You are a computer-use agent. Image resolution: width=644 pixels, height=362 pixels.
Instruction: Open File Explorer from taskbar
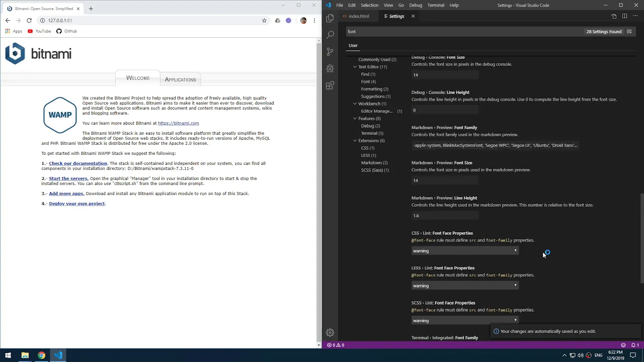(x=25, y=355)
